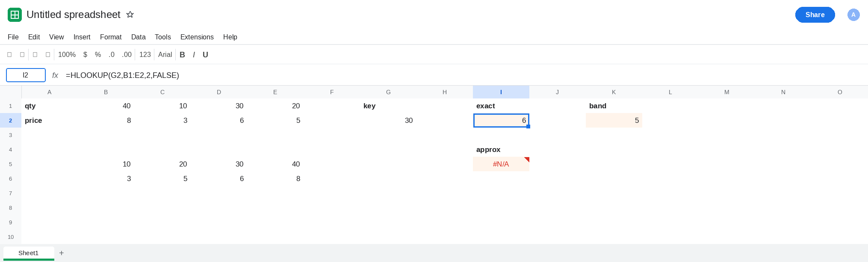Open the Insert menu
This screenshot has width=868, height=262.
[82, 37]
